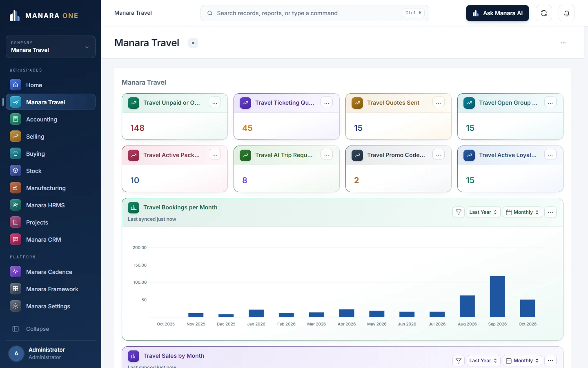588x368 pixels.
Task: Click the Manara Cadence icon
Action: [x=16, y=272]
